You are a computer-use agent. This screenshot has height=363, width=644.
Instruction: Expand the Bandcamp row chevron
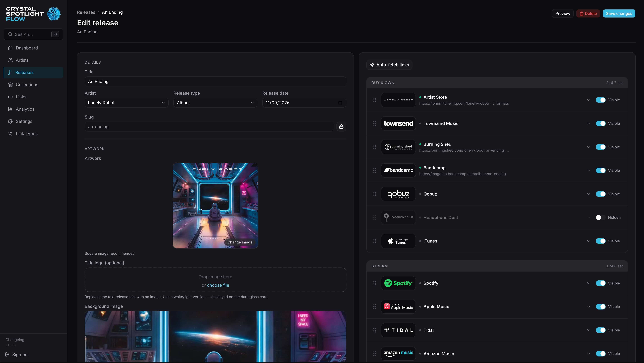[x=589, y=171]
